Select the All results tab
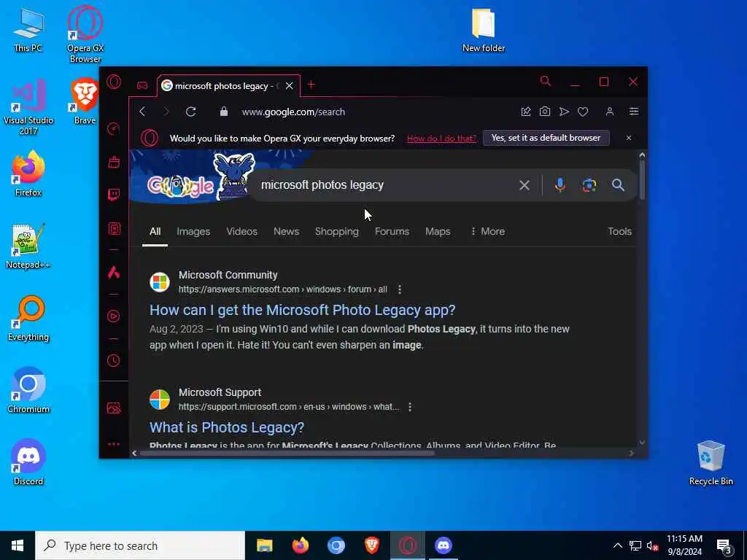Image resolution: width=747 pixels, height=560 pixels. pyautogui.click(x=155, y=231)
